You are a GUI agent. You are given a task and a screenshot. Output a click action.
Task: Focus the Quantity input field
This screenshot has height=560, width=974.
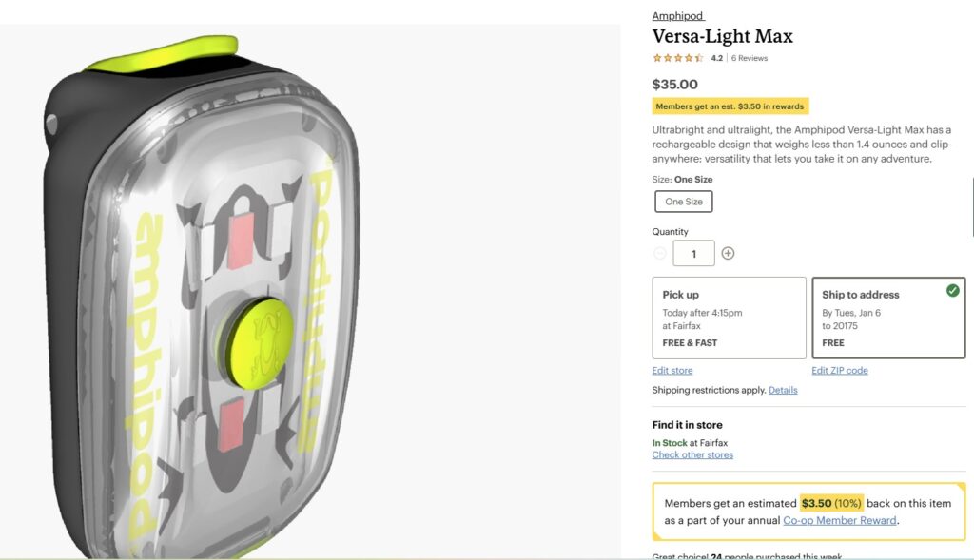click(693, 254)
